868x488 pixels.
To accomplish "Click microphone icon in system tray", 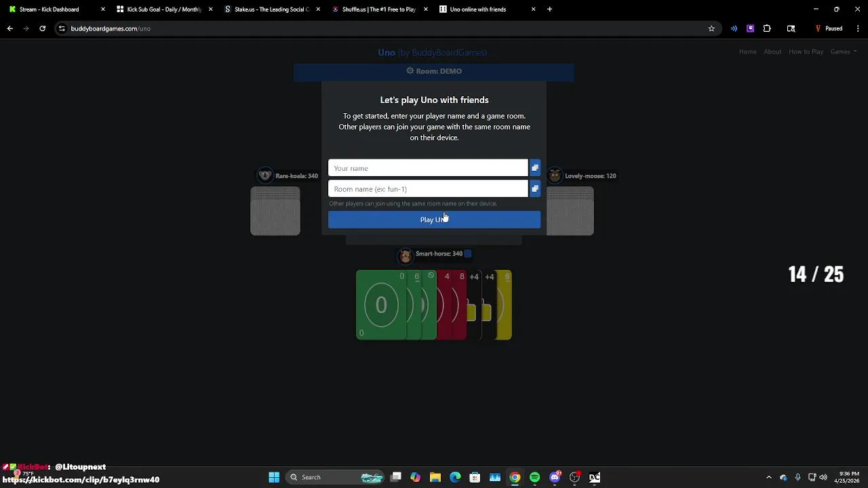I will pos(797,477).
